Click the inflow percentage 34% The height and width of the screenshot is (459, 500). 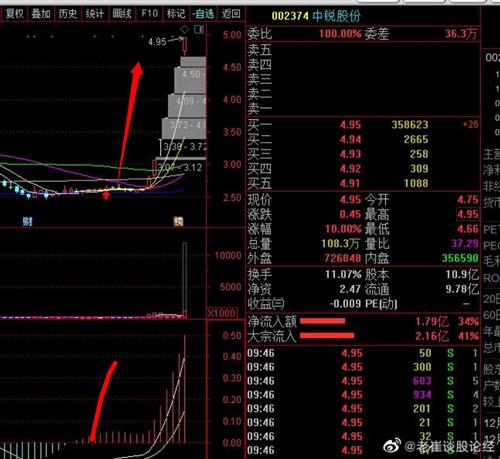(468, 322)
